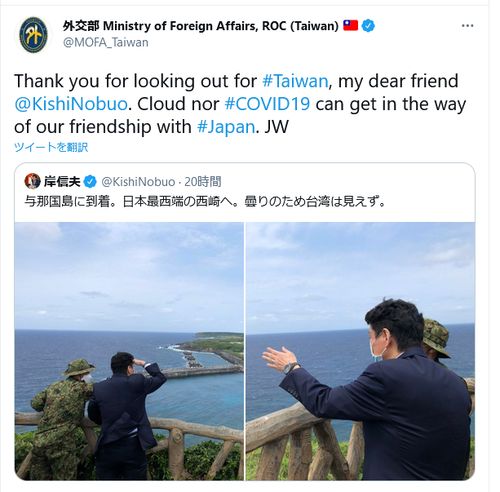Image resolution: width=500 pixels, height=492 pixels.
Task: Open the @KishiNobuo mention in tweet text
Action: pyautogui.click(x=71, y=104)
